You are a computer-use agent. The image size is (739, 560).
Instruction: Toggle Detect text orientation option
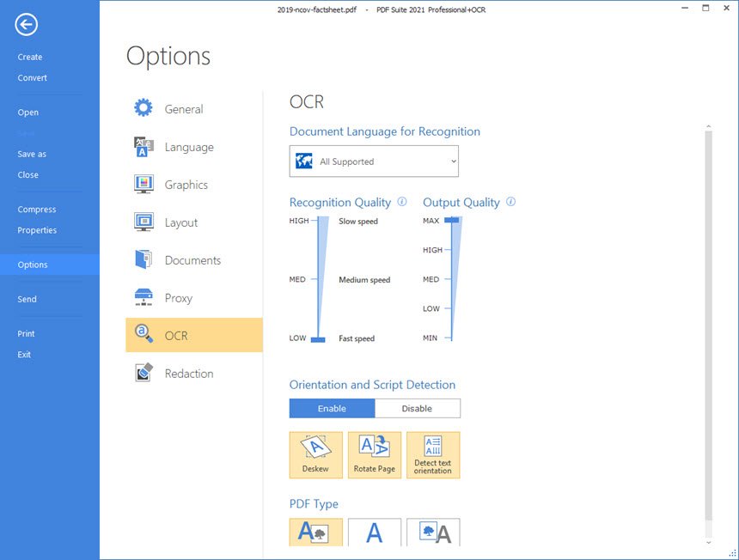click(x=433, y=455)
